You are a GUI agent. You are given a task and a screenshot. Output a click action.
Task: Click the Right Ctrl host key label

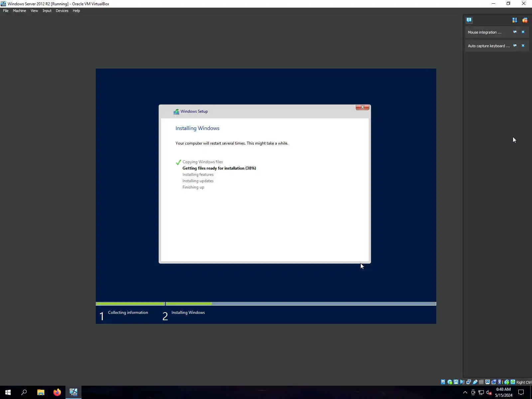point(524,382)
